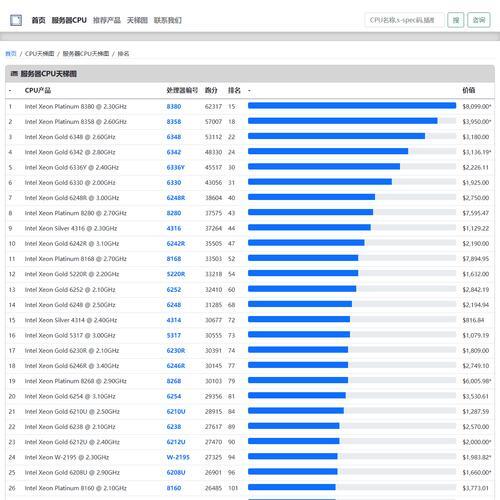Open the 服务器CPU menu item

coord(69,20)
